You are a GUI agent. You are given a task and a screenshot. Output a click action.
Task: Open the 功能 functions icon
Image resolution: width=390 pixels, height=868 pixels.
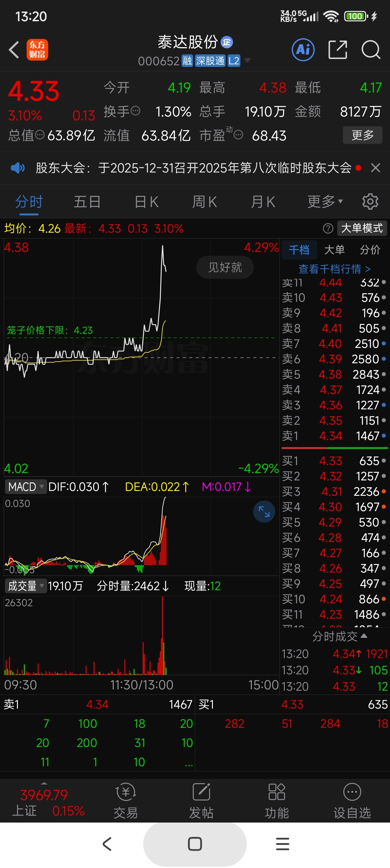(x=277, y=801)
